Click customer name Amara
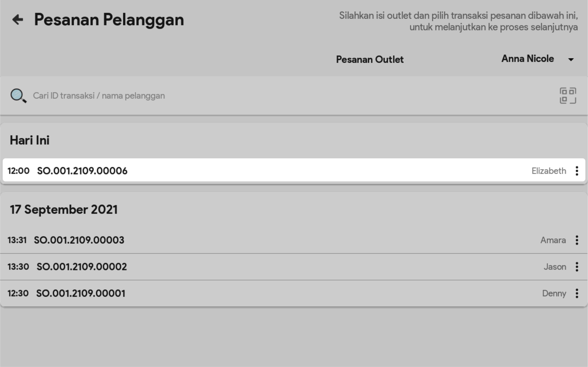588x367 pixels. tap(553, 240)
